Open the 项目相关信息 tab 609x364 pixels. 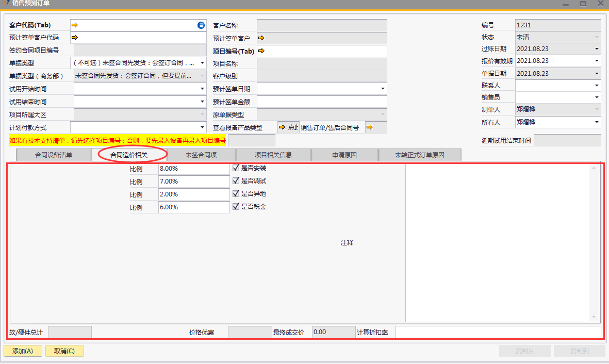point(273,155)
